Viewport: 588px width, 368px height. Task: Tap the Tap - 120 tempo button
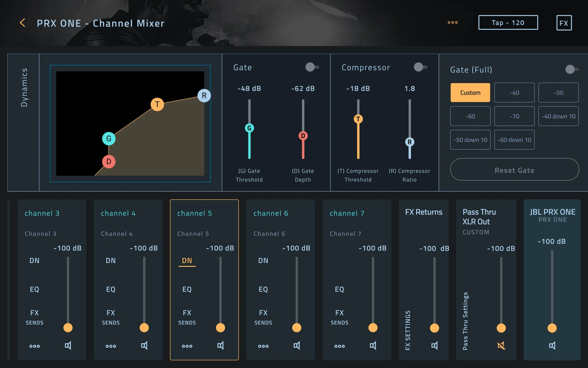pyautogui.click(x=508, y=22)
